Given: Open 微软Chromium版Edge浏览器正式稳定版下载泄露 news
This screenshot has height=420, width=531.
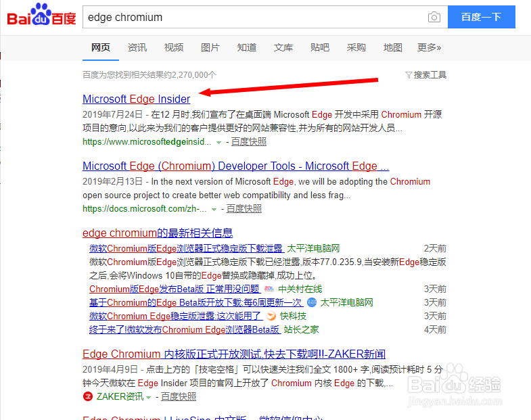Looking at the screenshot, I should coord(186,248).
